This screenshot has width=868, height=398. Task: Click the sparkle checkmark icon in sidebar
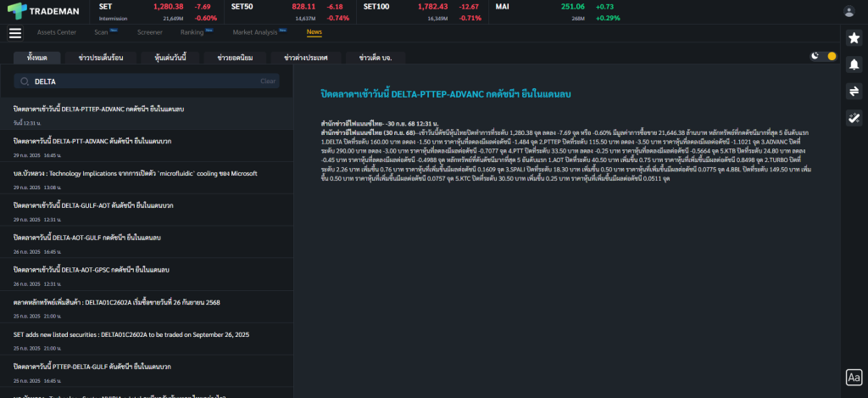point(854,118)
